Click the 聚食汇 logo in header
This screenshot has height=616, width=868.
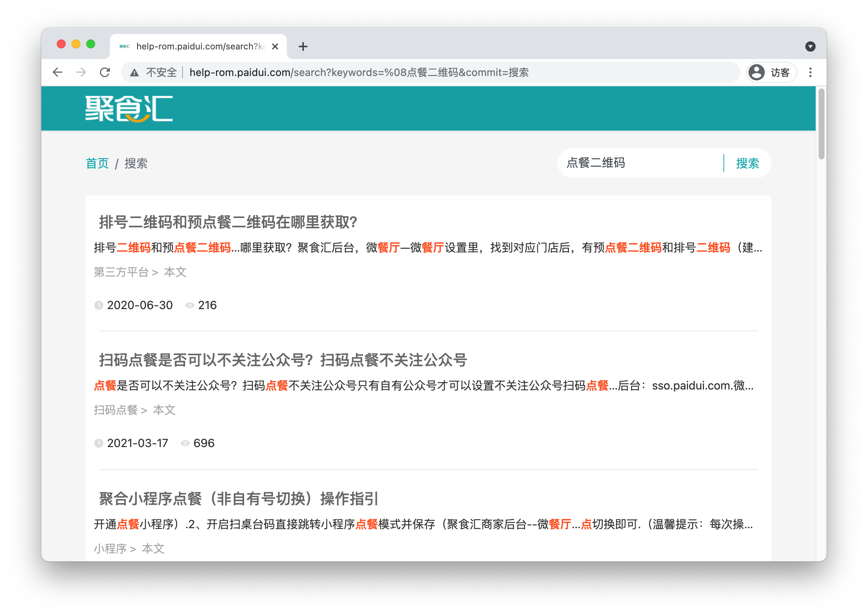[129, 109]
